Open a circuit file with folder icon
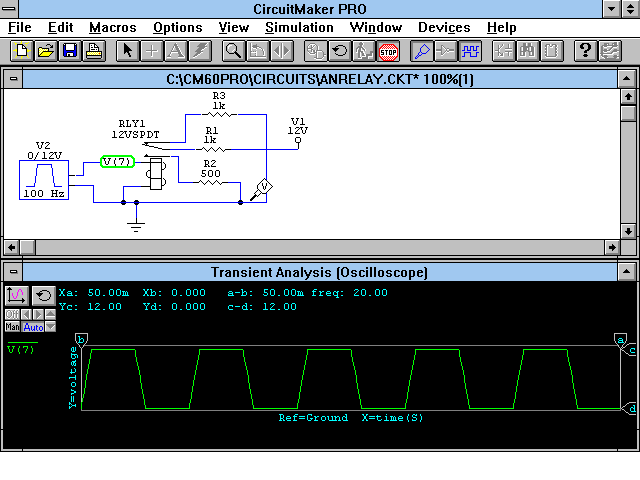 pyautogui.click(x=45, y=50)
